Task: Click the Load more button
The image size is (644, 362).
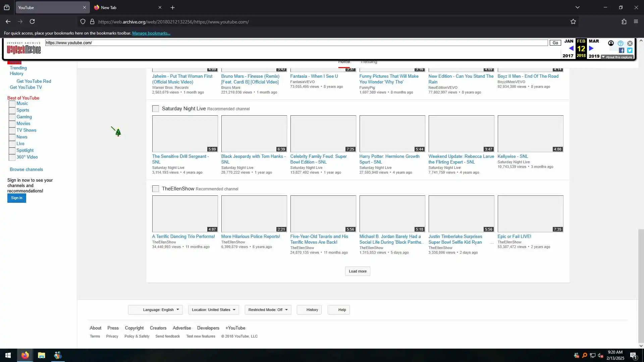Action: [x=358, y=271]
